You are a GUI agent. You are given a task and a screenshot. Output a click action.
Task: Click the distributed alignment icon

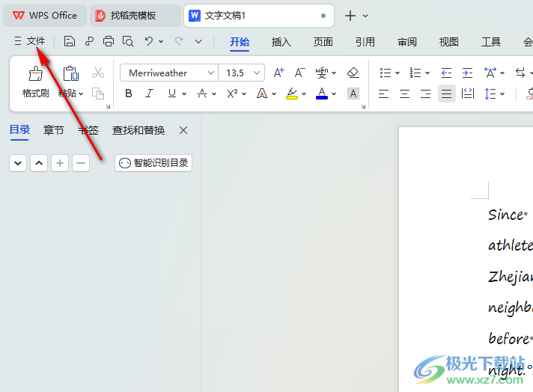[x=468, y=94]
